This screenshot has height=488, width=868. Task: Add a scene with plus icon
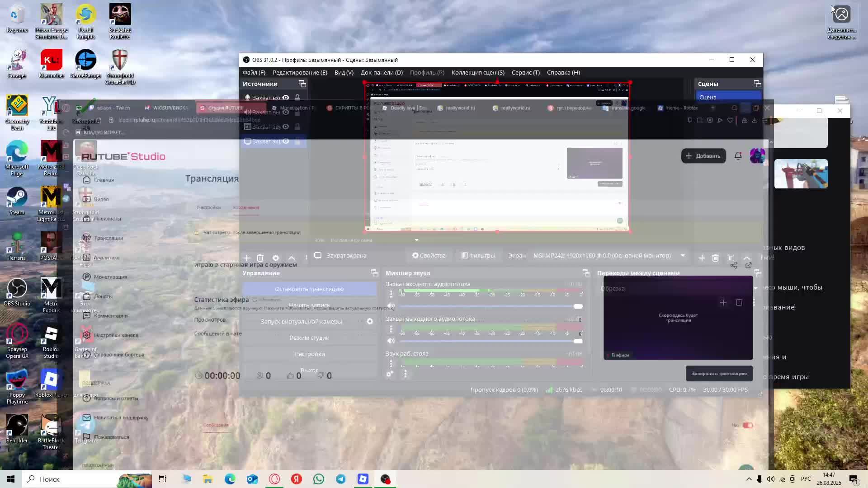coord(702,258)
